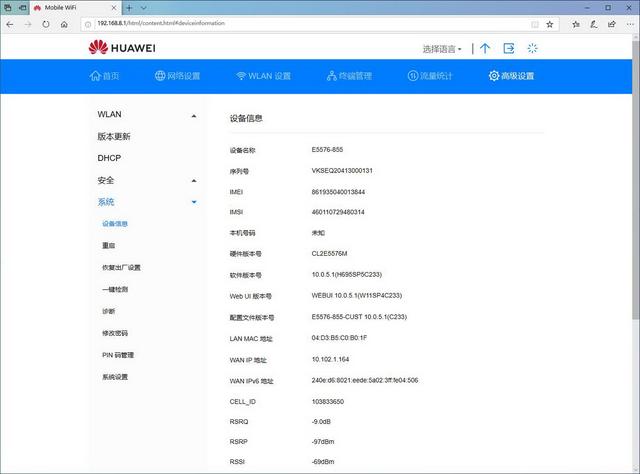The image size is (640, 474).
Task: Open DHCP in the sidebar
Action: click(x=109, y=158)
